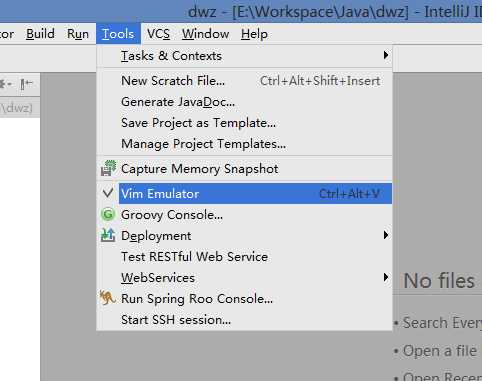This screenshot has height=381, width=482.
Task: Choose Test RESTful Web Service
Action: (244, 256)
